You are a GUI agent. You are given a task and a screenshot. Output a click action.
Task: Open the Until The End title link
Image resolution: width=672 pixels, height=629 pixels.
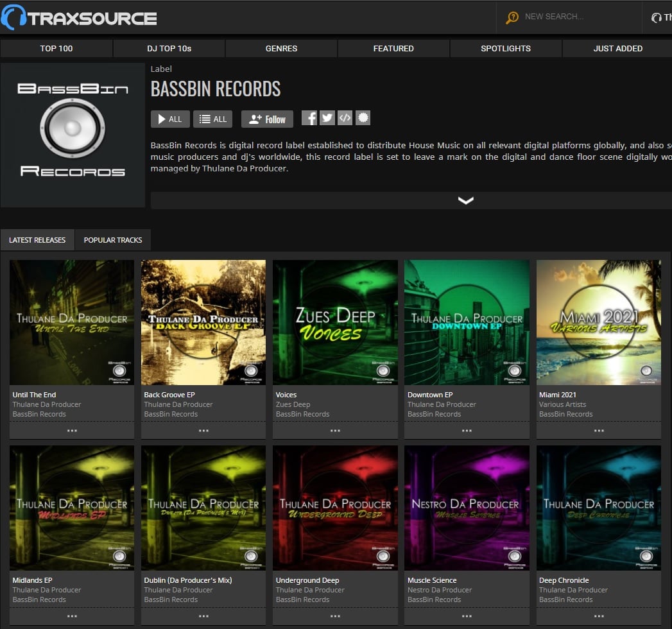[x=34, y=395]
